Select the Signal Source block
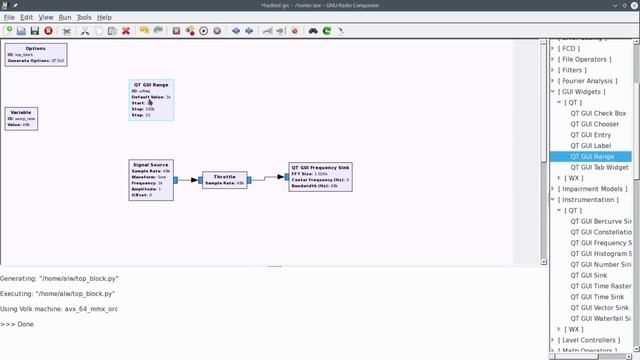Viewport: 640px width, 360px height. coord(151,180)
